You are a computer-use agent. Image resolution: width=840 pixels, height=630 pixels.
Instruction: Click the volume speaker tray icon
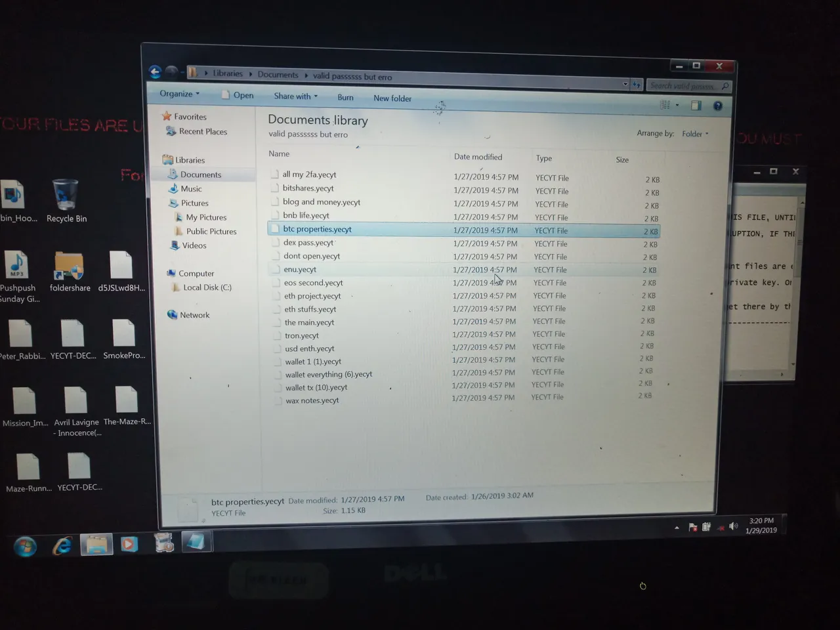tap(733, 526)
